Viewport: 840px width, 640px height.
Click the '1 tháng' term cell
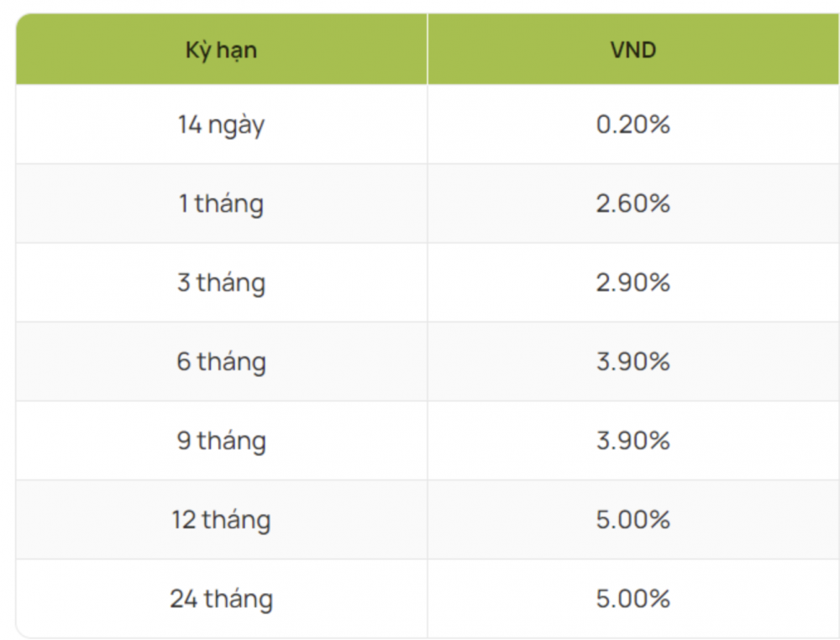coord(221,204)
